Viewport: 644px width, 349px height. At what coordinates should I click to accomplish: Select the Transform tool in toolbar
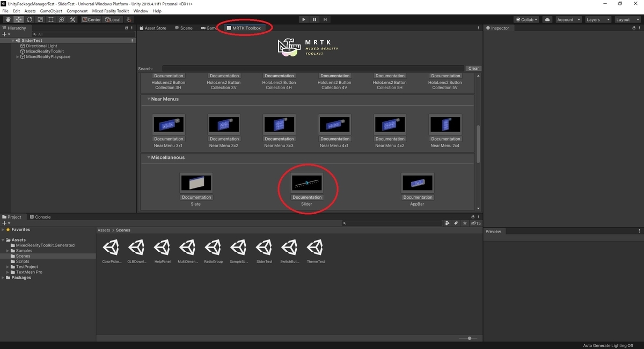tap(61, 19)
